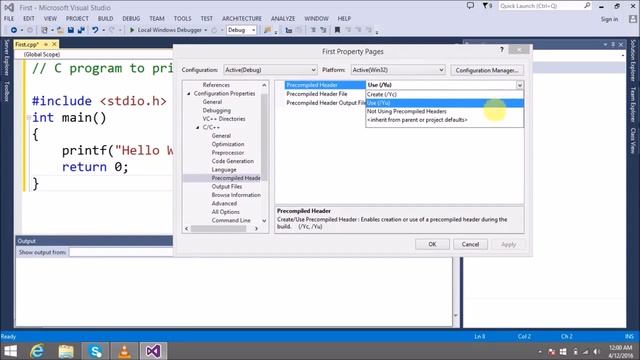Viewport: 640px width, 360px height.
Task: Select the VC++ Directories tree item
Action: tap(224, 119)
